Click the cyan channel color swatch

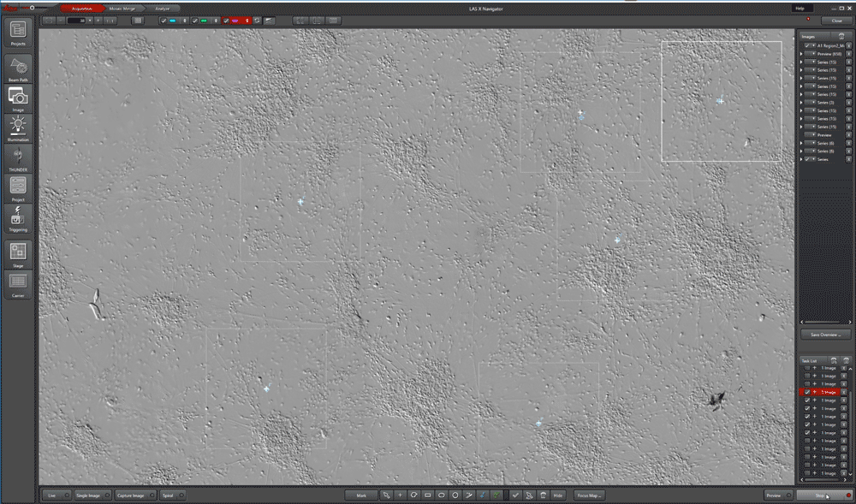(x=173, y=21)
